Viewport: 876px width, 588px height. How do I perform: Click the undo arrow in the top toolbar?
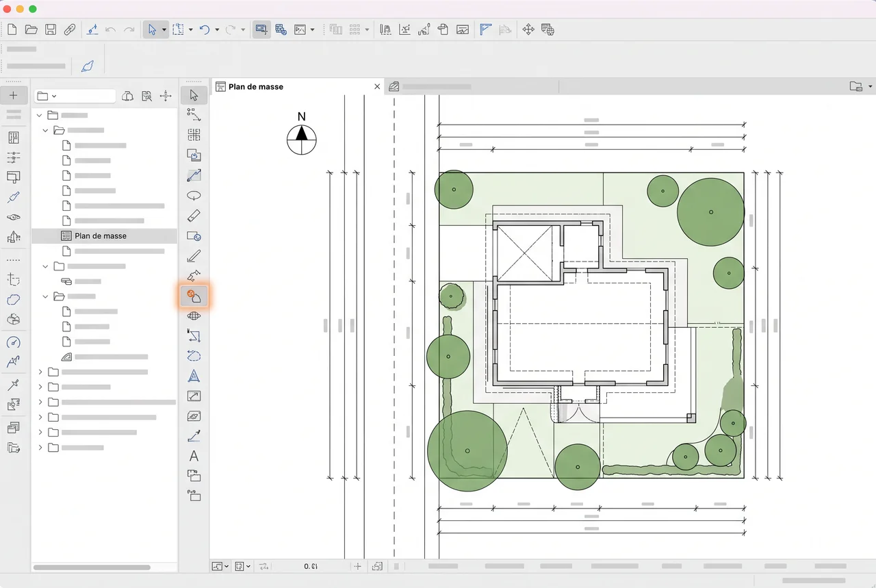[111, 29]
